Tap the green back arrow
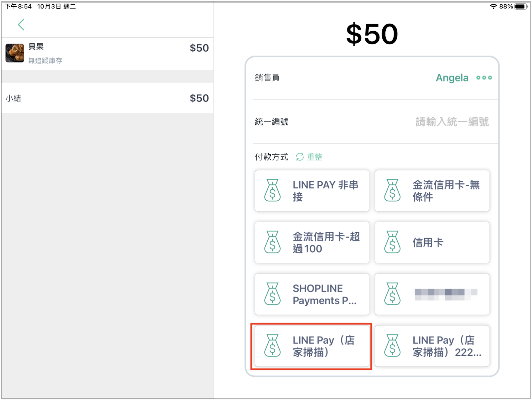The image size is (532, 400). [21, 25]
